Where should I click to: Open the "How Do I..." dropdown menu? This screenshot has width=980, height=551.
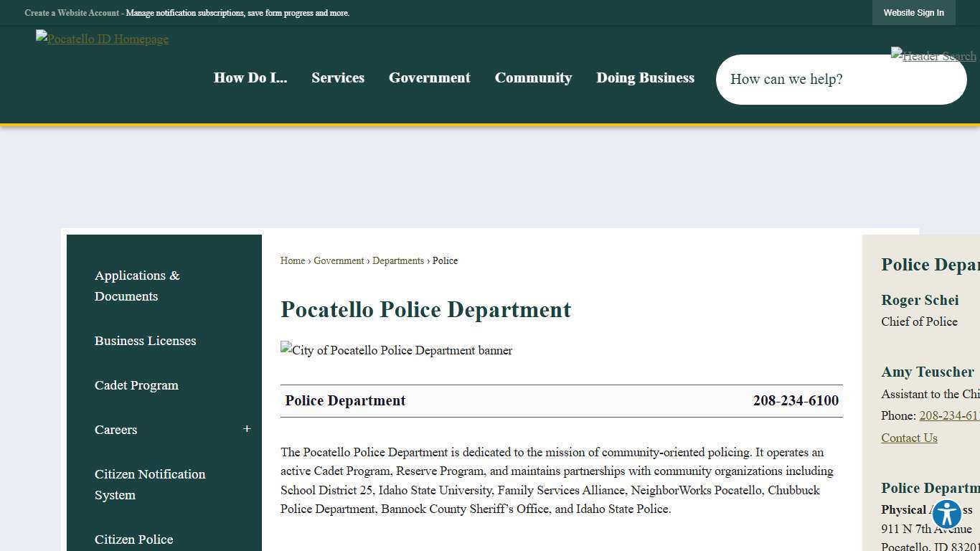(x=250, y=77)
